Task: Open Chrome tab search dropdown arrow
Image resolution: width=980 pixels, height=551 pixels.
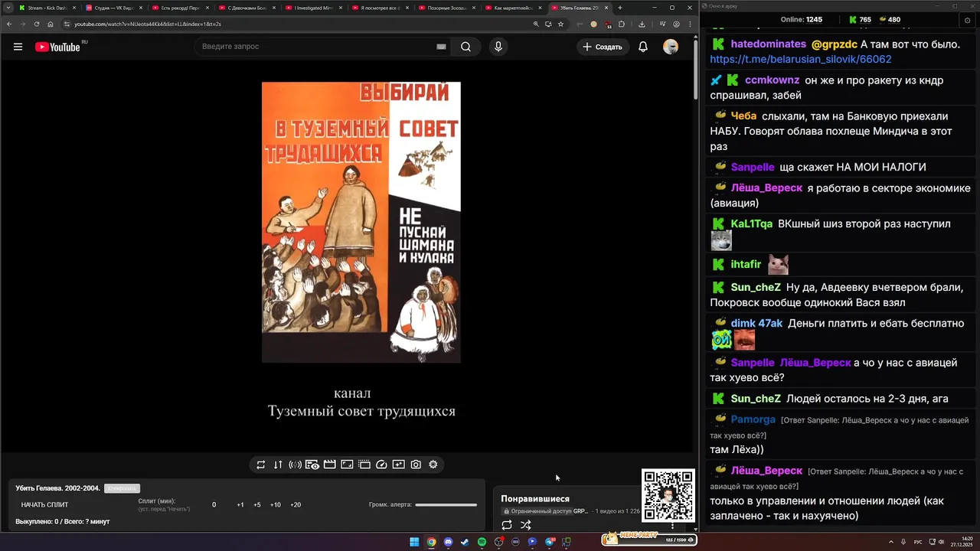Action: point(8,8)
